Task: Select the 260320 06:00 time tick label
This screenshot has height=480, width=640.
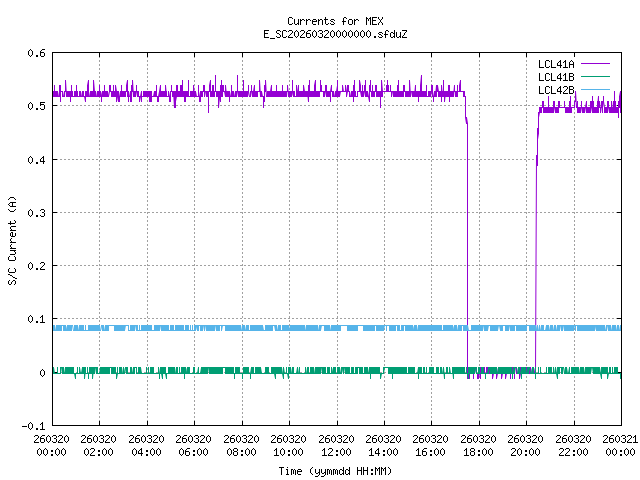Action: click(194, 445)
